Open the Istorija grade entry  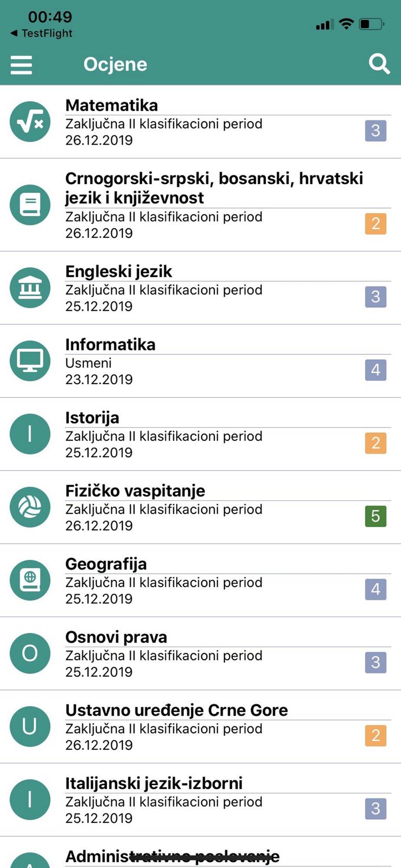pyautogui.click(x=200, y=434)
